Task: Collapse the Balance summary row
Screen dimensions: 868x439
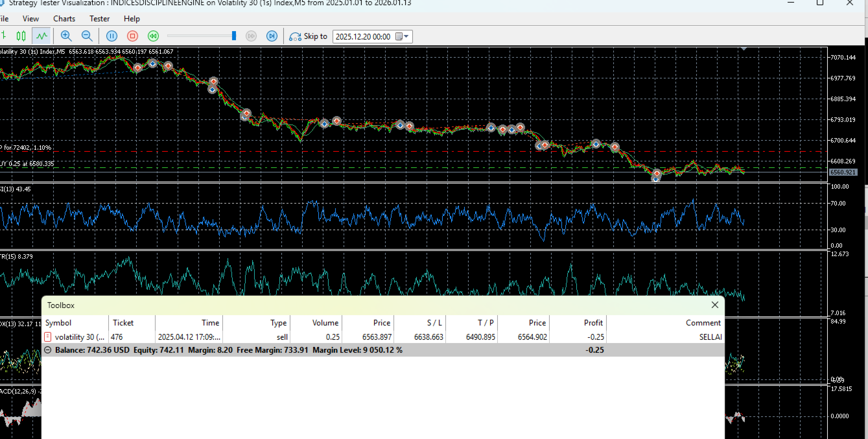Action: click(47, 350)
